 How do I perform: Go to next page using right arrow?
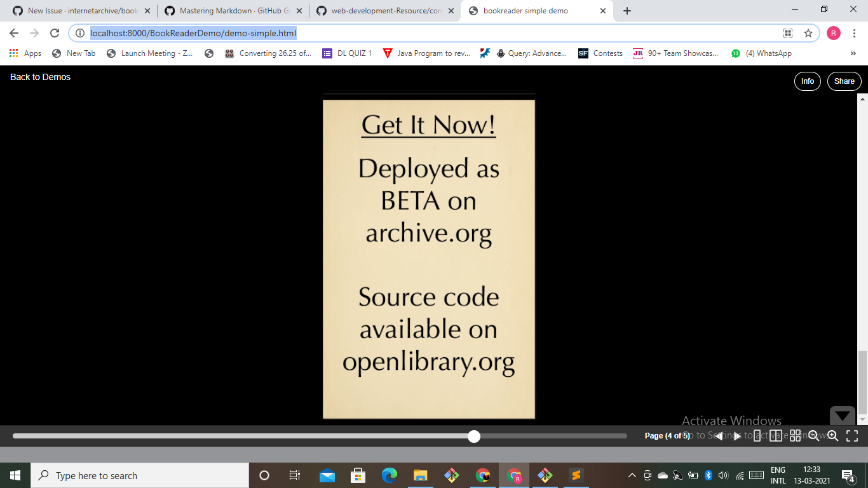pos(736,436)
